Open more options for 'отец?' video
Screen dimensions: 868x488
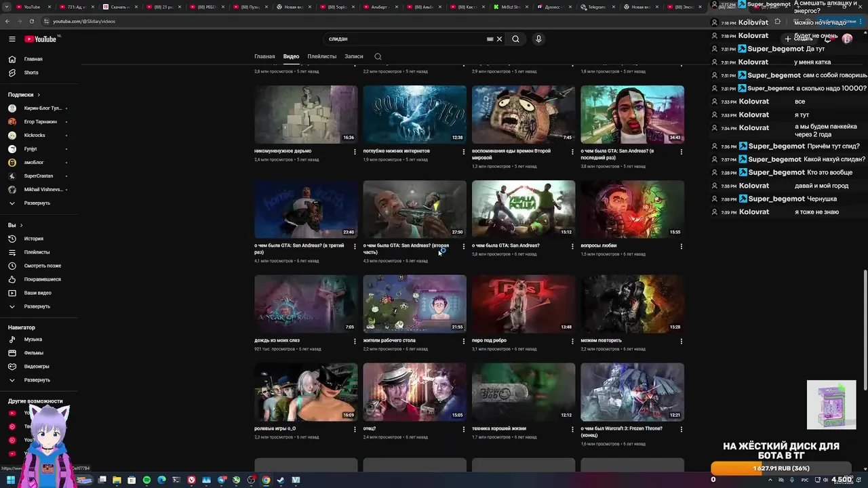[x=464, y=430]
